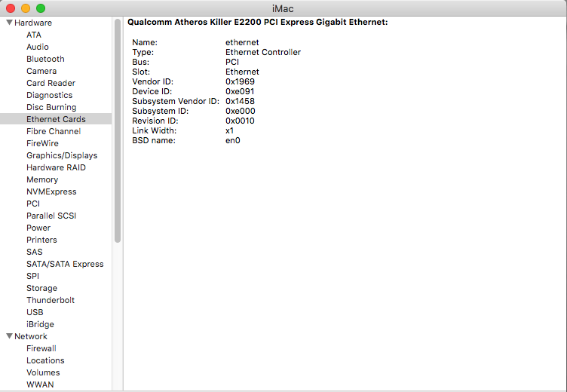
Task: Select SPI in the sidebar
Action: click(32, 276)
